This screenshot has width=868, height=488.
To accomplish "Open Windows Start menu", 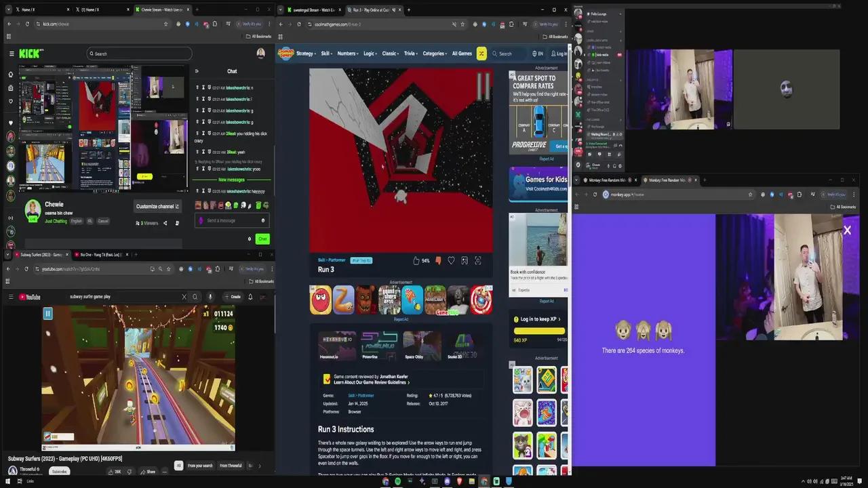I will point(9,481).
